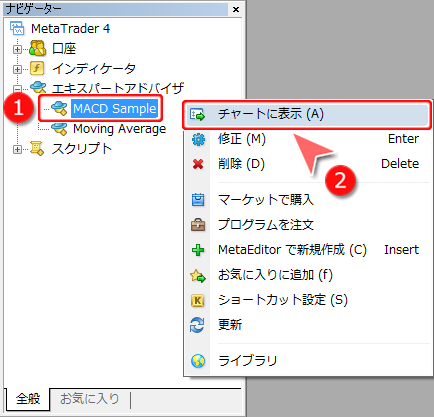
Task: Expand the スクリプト tree node
Action: click(17, 149)
